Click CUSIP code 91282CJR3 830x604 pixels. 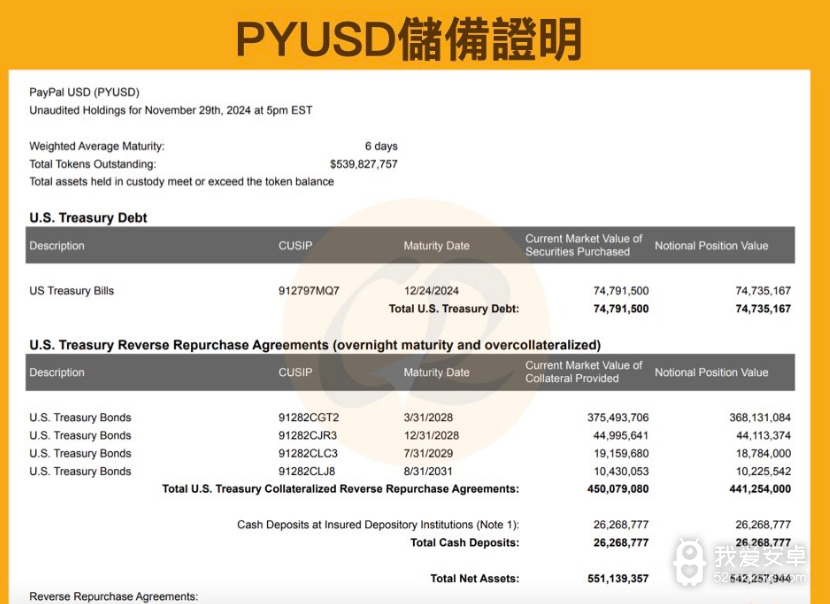click(x=308, y=436)
